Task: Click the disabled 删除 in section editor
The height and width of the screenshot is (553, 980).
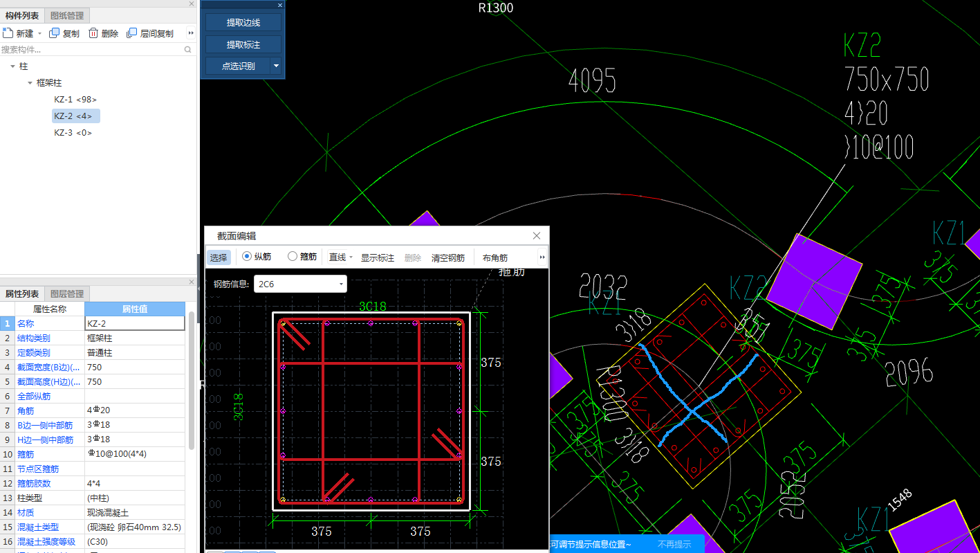Action: [413, 257]
